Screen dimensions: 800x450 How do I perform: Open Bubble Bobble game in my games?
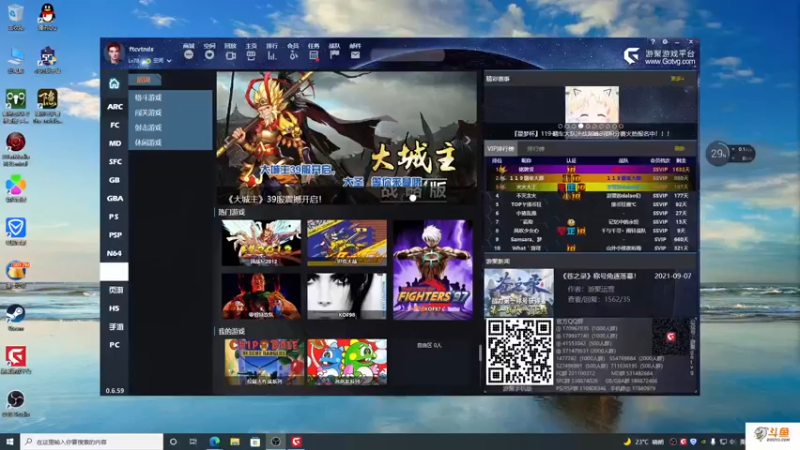[x=347, y=362]
